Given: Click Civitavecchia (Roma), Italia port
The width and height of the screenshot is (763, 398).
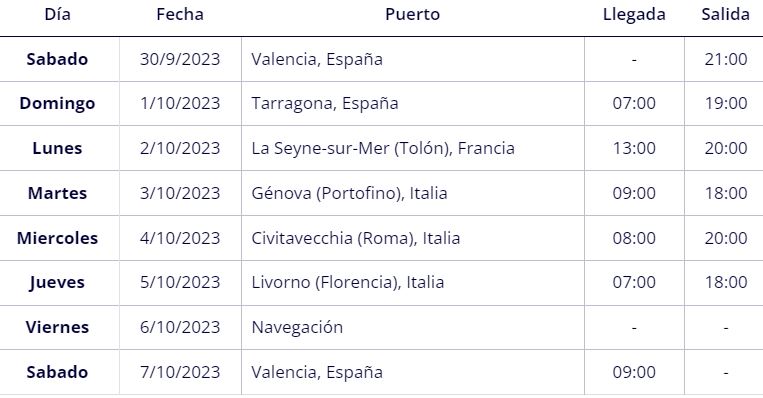Looking at the screenshot, I should click(355, 238).
